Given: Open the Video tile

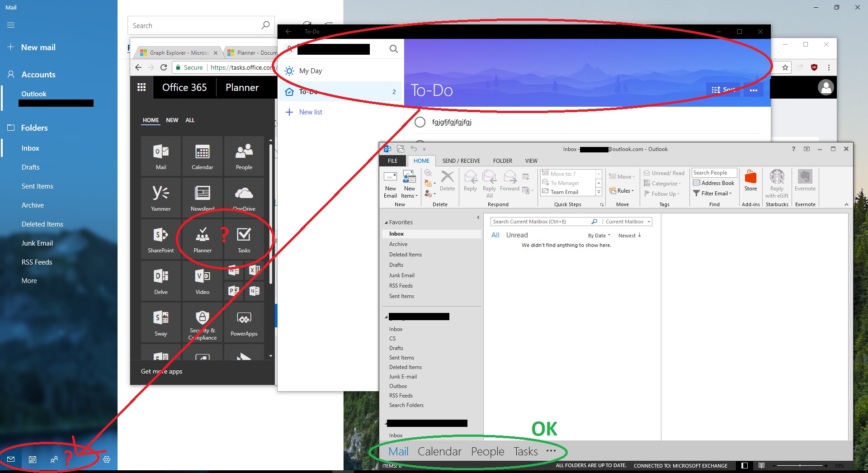Looking at the screenshot, I should click(x=203, y=281).
